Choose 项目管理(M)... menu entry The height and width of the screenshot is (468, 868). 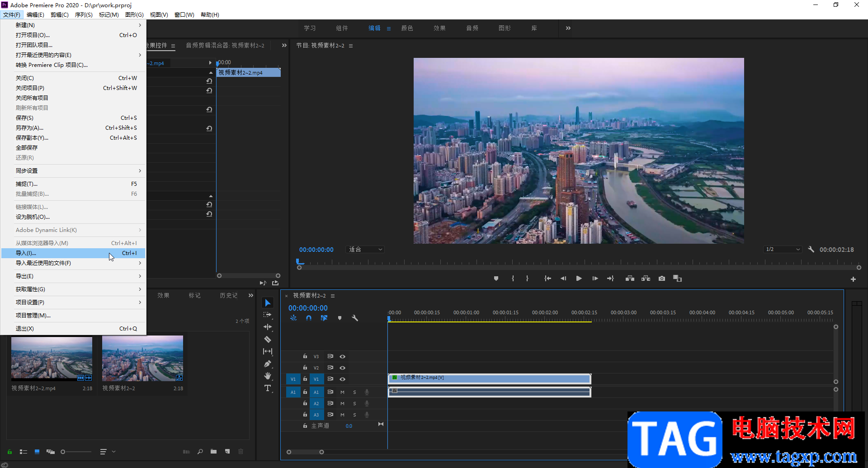click(73, 315)
